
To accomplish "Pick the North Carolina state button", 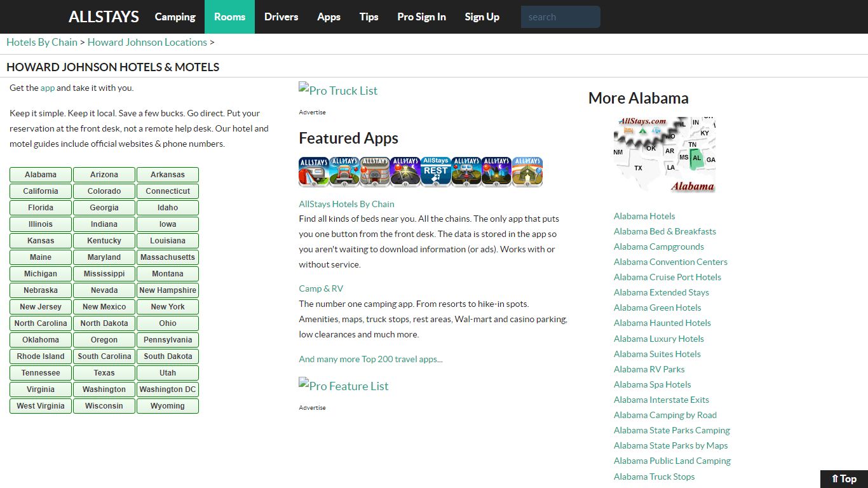I will (41, 323).
